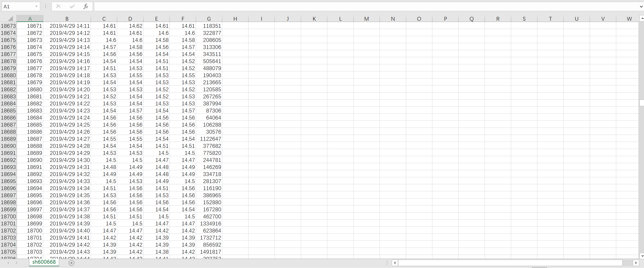Click the horizontal scrollbar left arrow
Image resolution: width=644 pixels, height=268 pixels.
point(395,263)
